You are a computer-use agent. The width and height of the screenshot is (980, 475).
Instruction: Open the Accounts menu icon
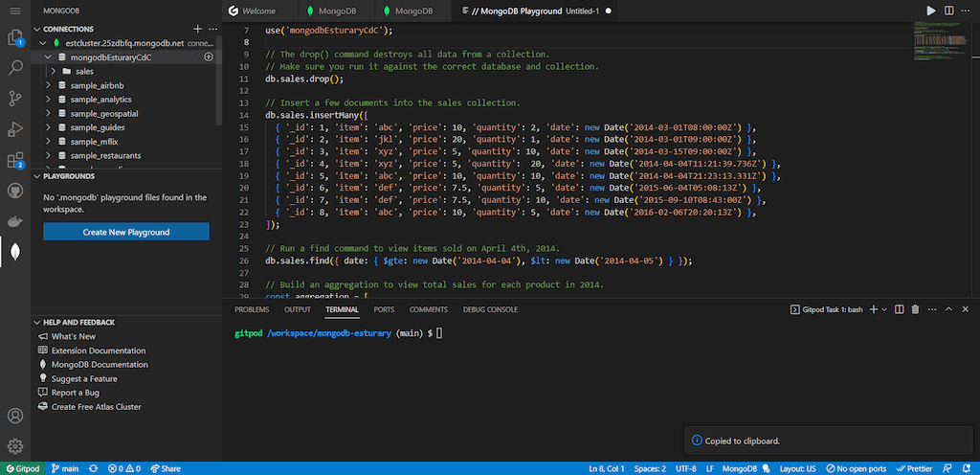(x=15, y=416)
